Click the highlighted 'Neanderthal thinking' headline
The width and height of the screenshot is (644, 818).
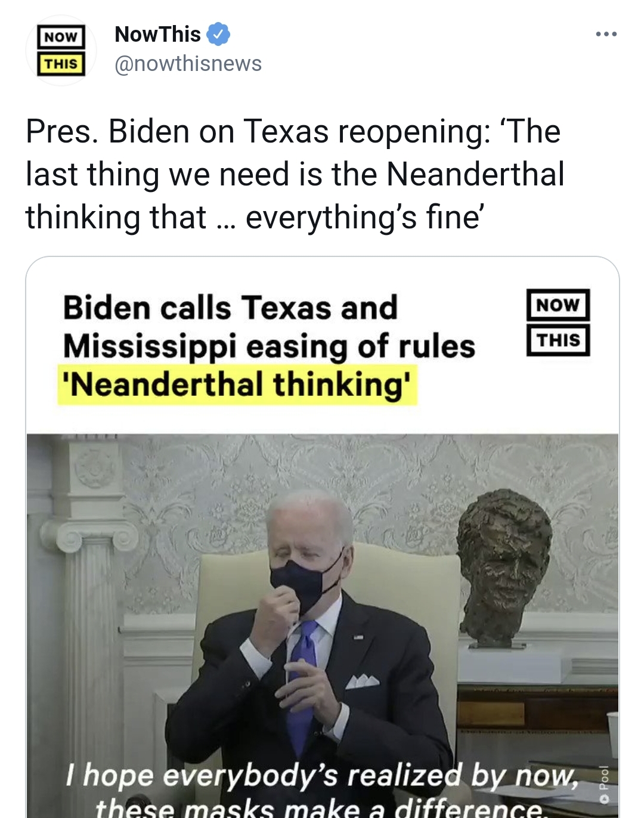pyautogui.click(x=237, y=384)
